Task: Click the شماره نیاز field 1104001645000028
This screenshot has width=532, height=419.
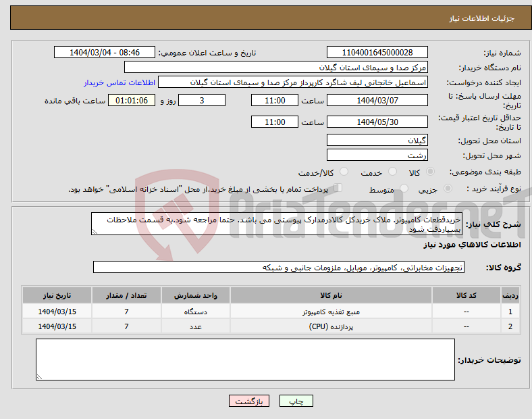Action: (377, 52)
